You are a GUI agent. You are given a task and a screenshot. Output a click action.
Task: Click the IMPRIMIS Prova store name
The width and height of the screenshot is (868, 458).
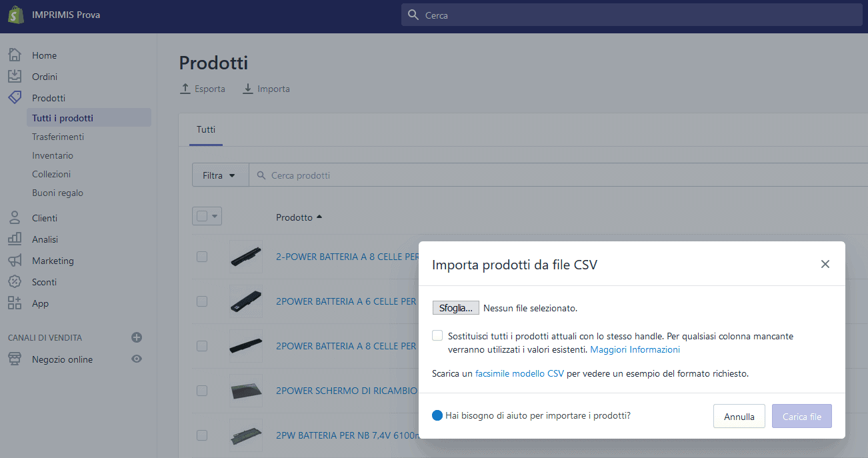point(66,15)
